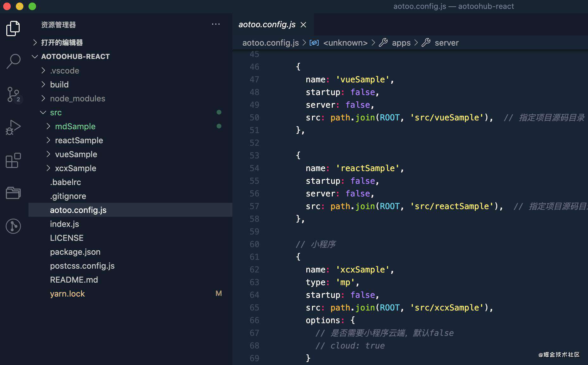Open postcss.config.js file
588x365 pixels.
tap(130, 266)
